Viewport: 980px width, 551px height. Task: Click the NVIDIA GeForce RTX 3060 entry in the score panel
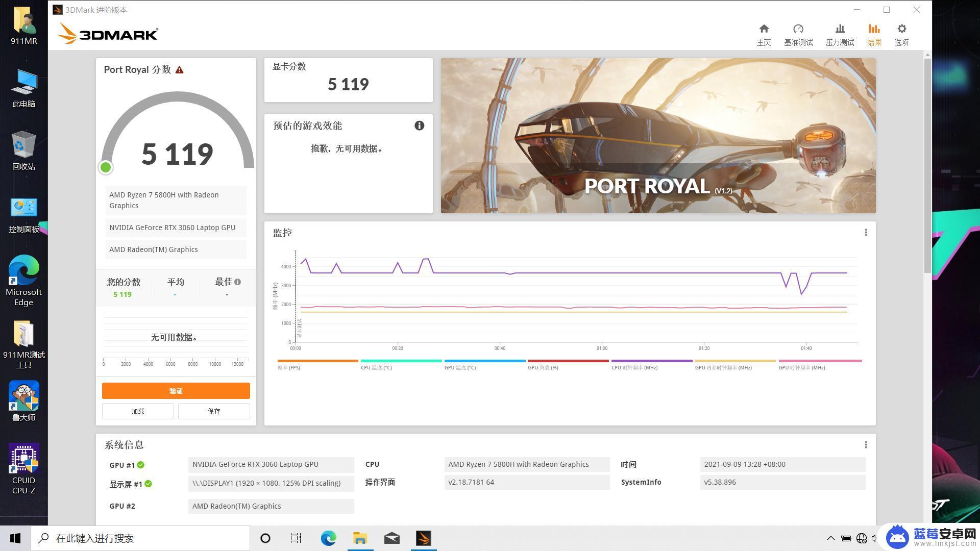tap(176, 228)
